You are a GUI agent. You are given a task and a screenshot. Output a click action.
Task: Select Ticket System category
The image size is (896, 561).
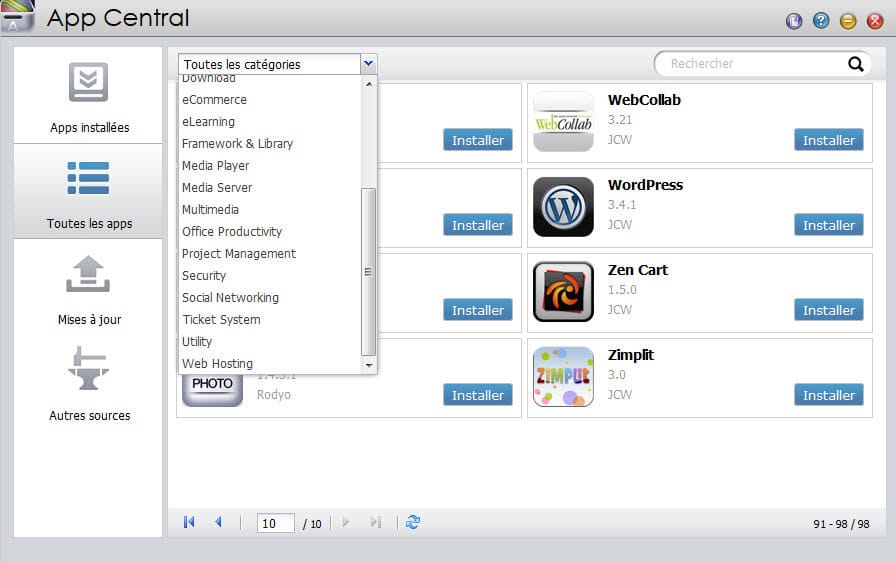(x=270, y=319)
